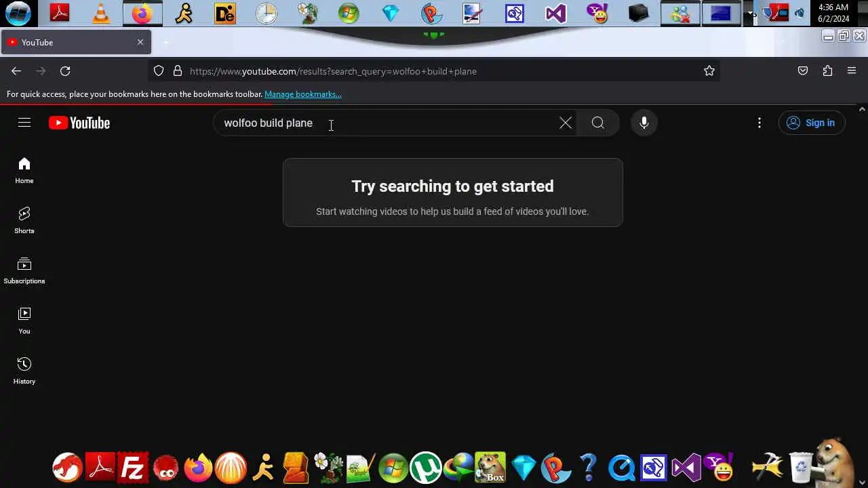View site security padlock info

pos(178,71)
